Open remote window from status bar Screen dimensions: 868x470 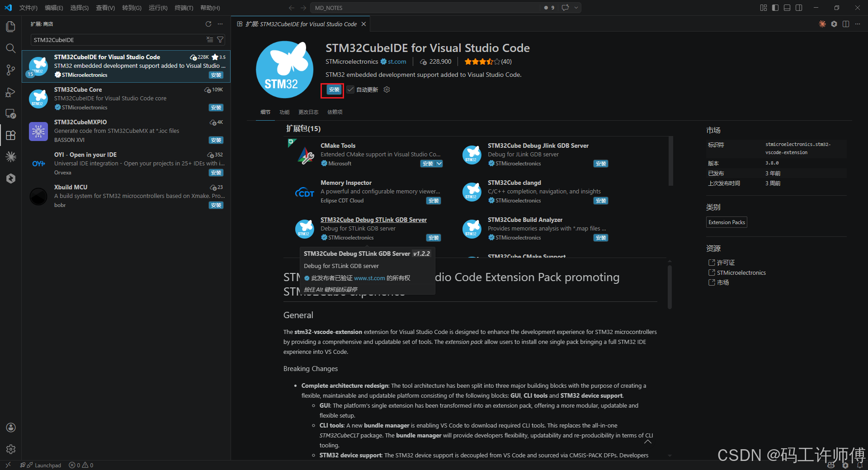pyautogui.click(x=8, y=465)
